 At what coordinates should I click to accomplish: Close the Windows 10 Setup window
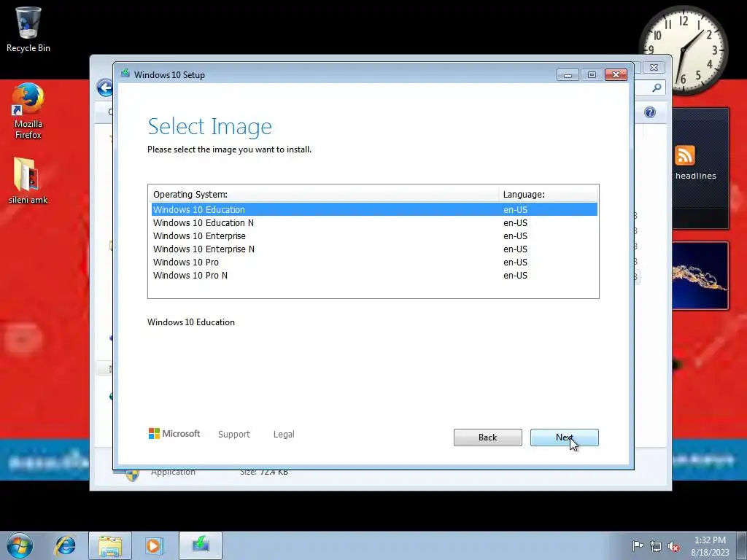pos(616,75)
